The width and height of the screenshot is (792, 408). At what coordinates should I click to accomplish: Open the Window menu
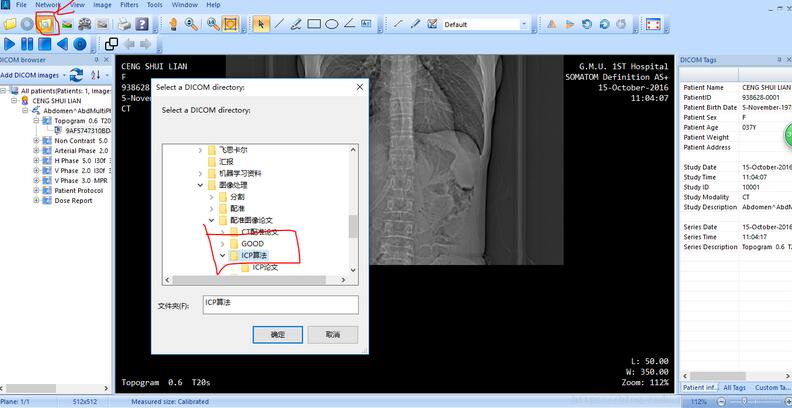click(184, 5)
